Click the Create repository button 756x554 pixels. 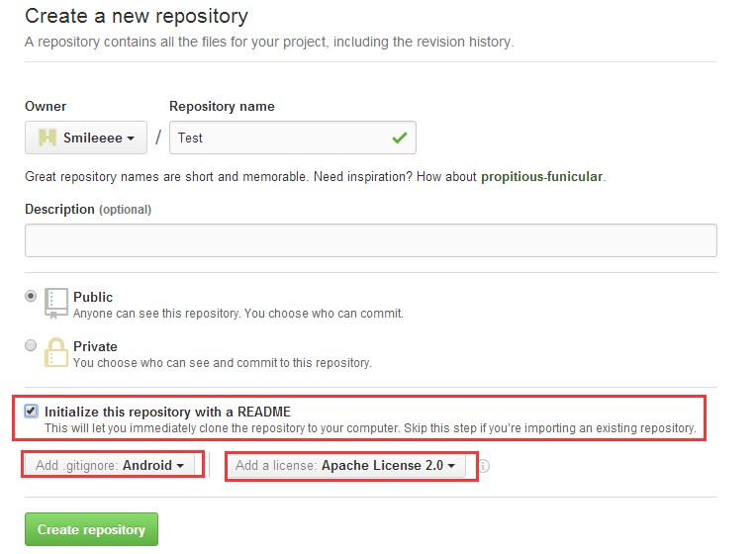tap(91, 529)
